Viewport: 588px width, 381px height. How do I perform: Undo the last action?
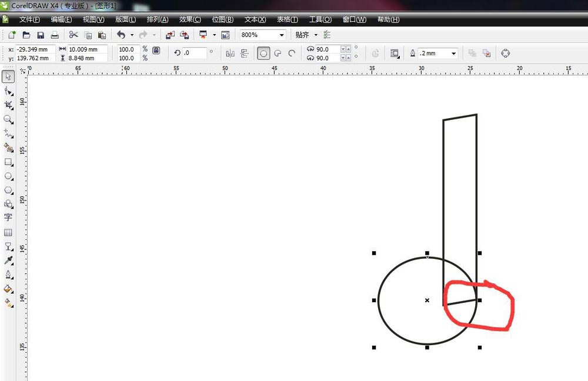pos(121,35)
